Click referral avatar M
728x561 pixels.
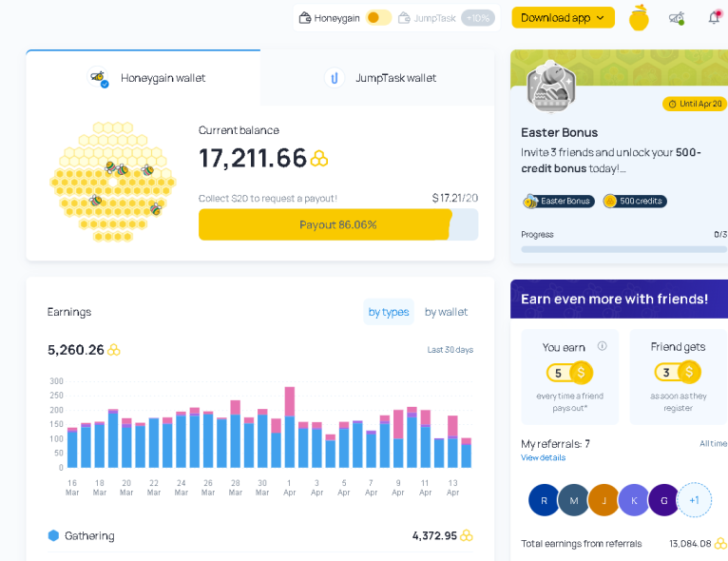click(x=574, y=500)
